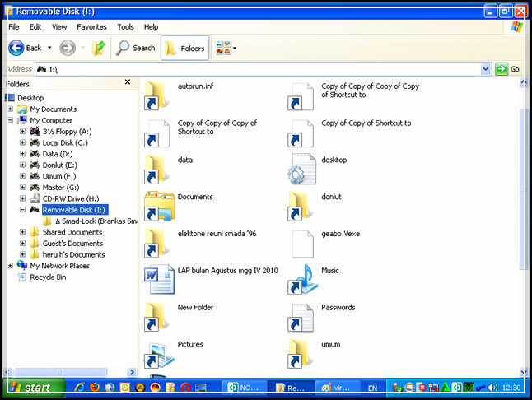Open the Views toolbar icon

click(x=223, y=48)
